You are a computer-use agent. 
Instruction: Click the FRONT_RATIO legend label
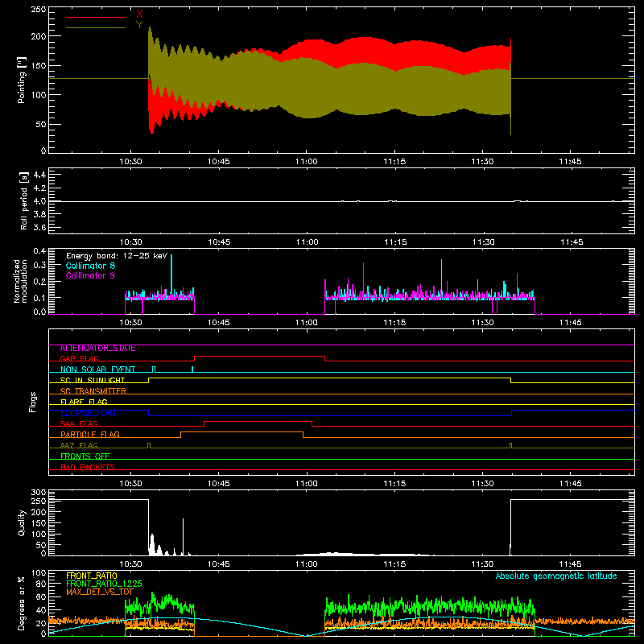[x=91, y=576]
